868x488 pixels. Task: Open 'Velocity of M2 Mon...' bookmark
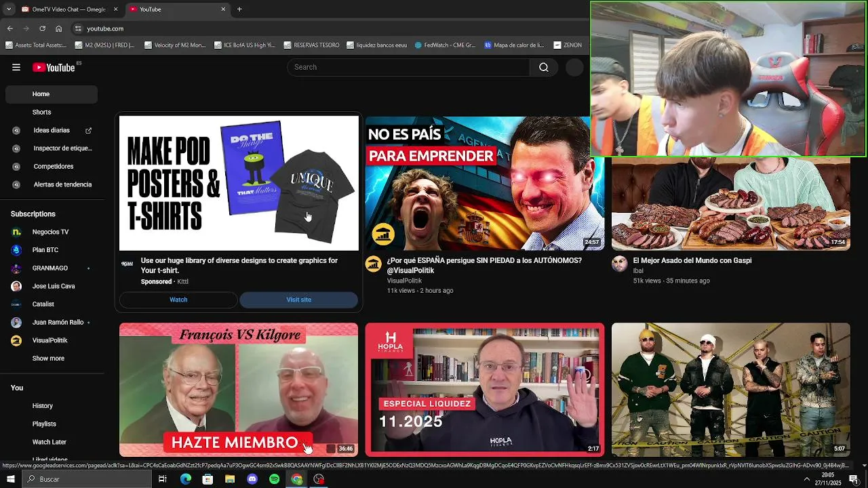[174, 45]
